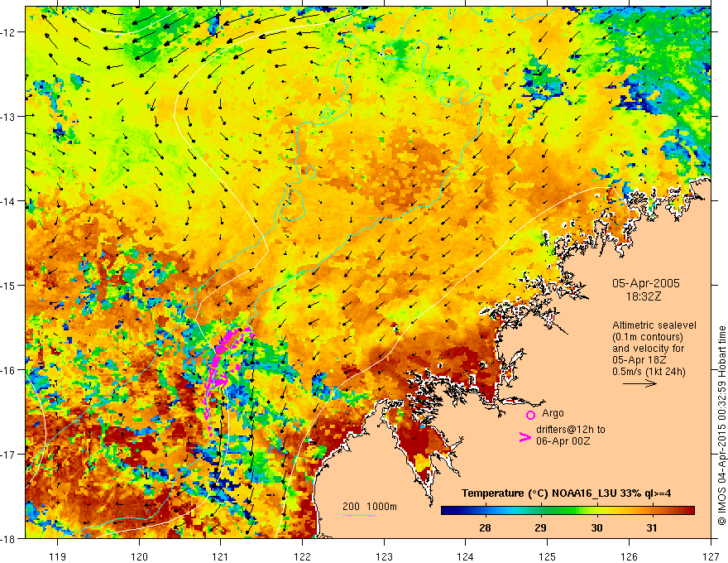The image size is (728, 563).
Task: Click the temperature color bar legend
Action: 568,511
